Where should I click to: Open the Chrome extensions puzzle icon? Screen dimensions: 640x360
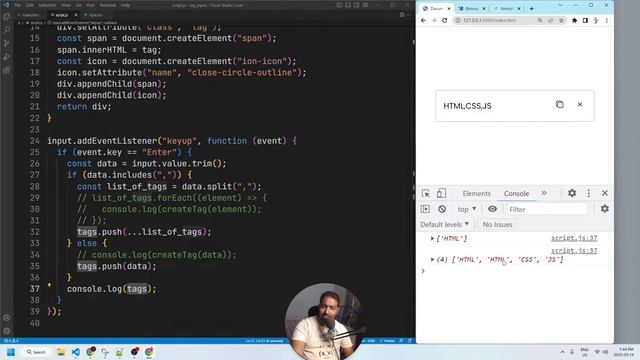pos(574,20)
